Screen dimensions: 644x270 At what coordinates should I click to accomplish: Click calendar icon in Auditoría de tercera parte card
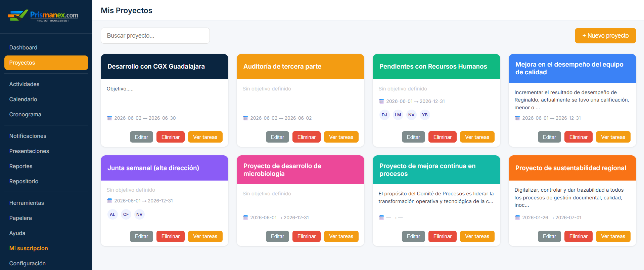245,118
